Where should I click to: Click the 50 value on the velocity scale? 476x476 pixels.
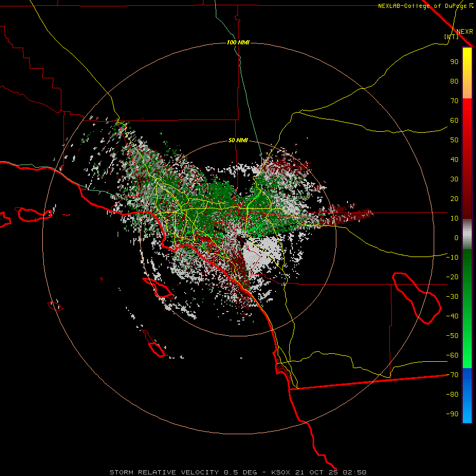(x=454, y=140)
